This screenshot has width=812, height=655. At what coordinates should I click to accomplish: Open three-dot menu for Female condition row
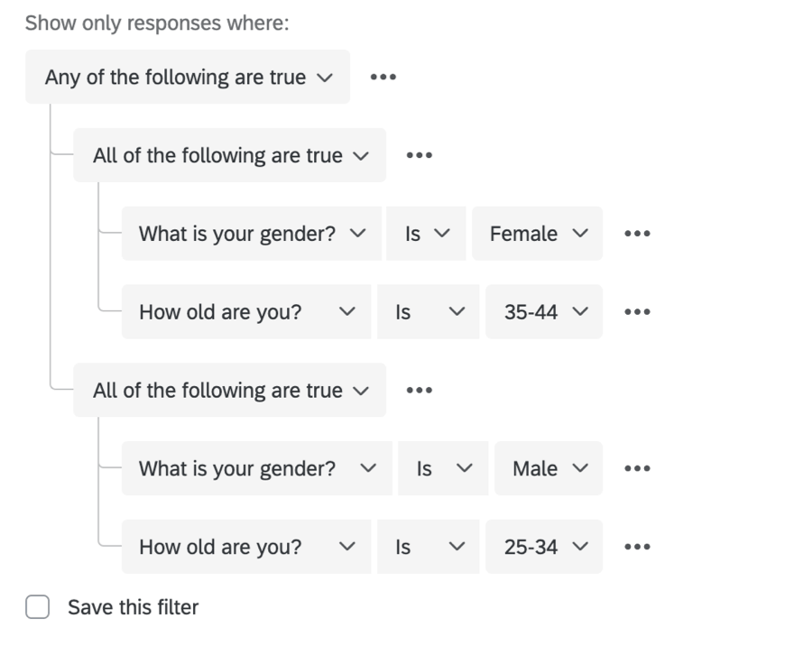[x=637, y=235]
